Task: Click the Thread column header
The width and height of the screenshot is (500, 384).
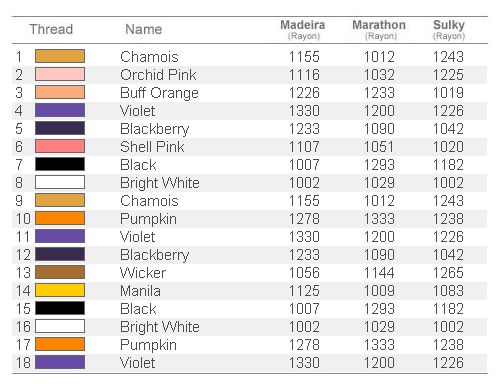Action: tap(51, 29)
